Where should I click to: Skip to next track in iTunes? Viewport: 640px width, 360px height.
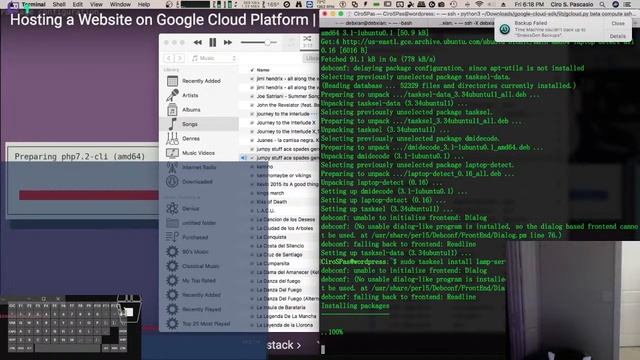228,42
